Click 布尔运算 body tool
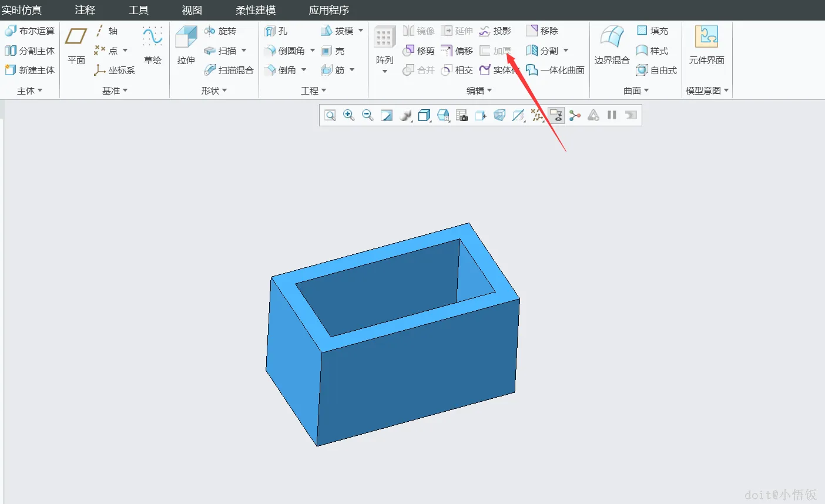825x504 pixels. tap(30, 31)
